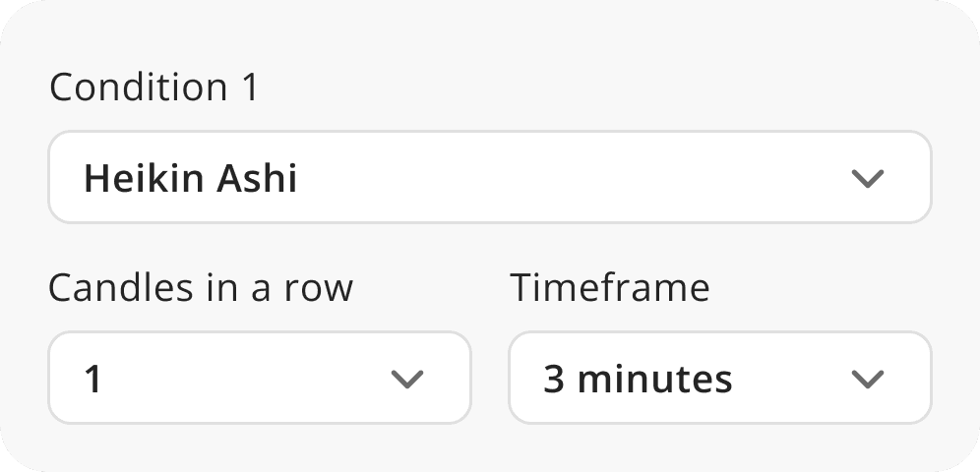Open the Timeframe dropdown
980x472 pixels.
[719, 379]
